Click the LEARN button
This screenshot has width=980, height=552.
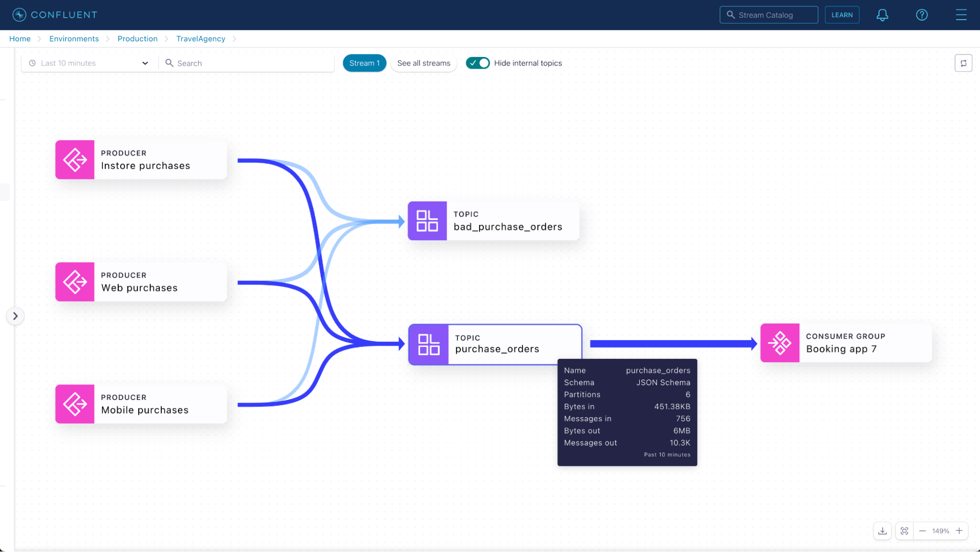coord(842,15)
